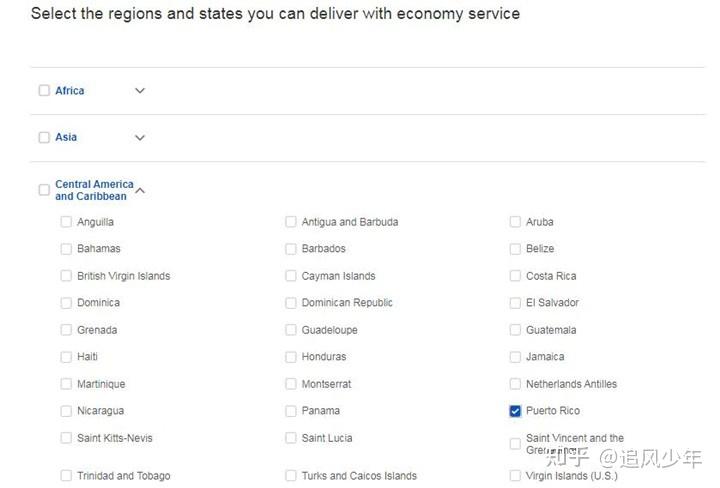Select the Dominican Republic checkbox
This screenshot has height=488, width=720.
point(291,303)
